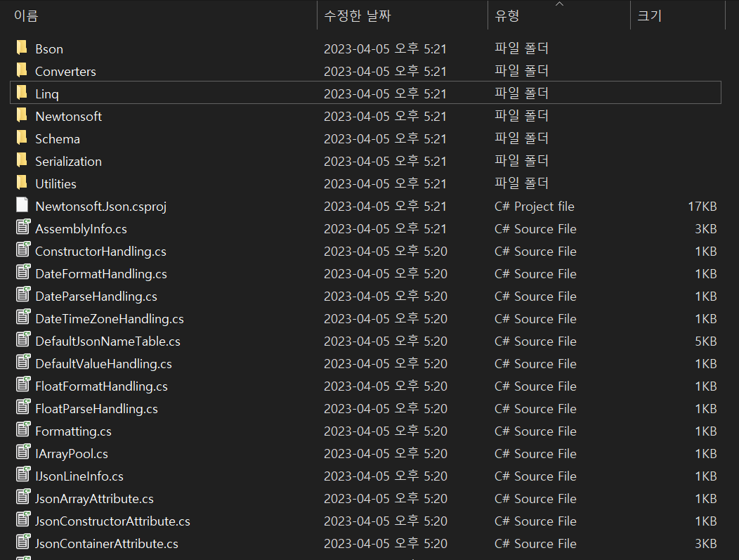This screenshot has width=739, height=560.
Task: Click the Newtonsoft.Json.csproj file icon
Action: click(x=22, y=205)
